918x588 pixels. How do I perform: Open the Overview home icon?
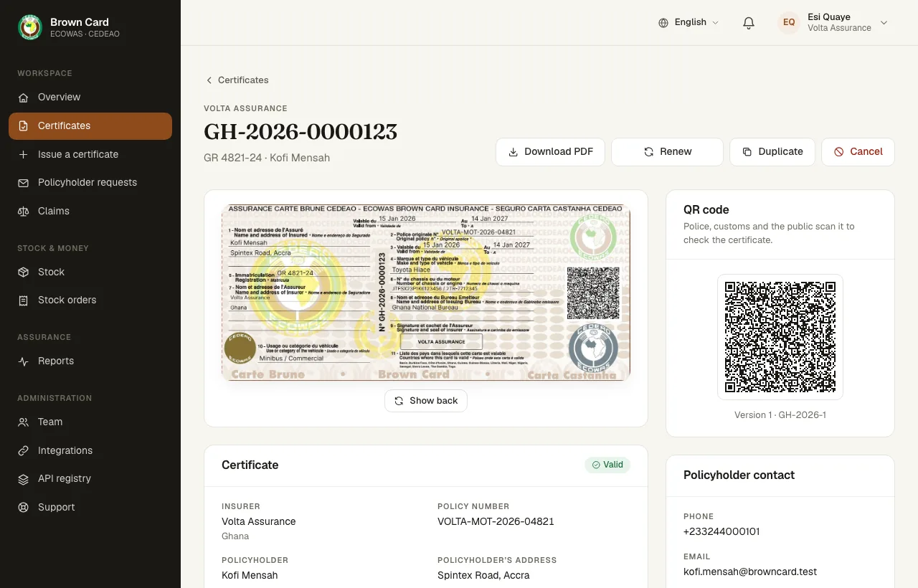click(24, 98)
